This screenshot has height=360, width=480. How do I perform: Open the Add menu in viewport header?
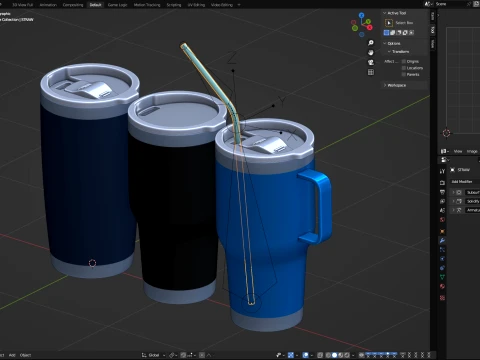(x=12, y=355)
